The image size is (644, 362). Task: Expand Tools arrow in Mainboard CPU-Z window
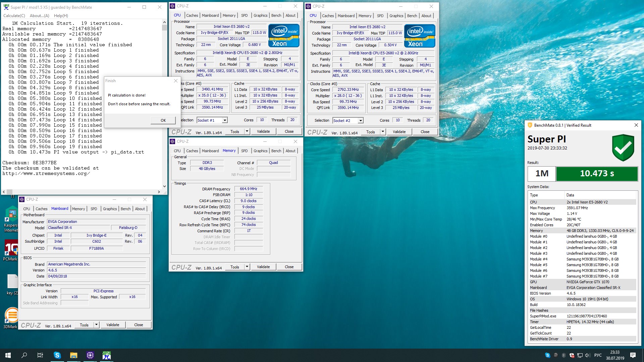click(x=96, y=325)
